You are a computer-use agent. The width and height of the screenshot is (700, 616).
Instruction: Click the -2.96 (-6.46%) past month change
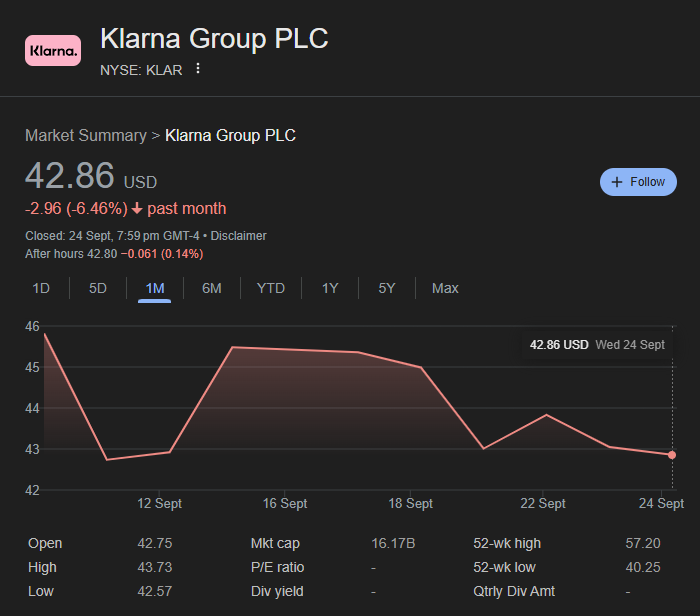(126, 208)
